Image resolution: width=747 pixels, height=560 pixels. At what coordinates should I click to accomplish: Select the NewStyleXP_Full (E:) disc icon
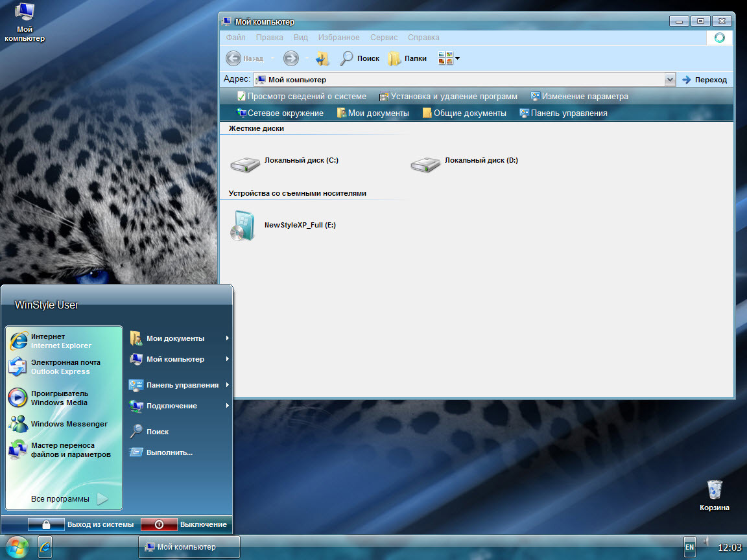point(243,226)
